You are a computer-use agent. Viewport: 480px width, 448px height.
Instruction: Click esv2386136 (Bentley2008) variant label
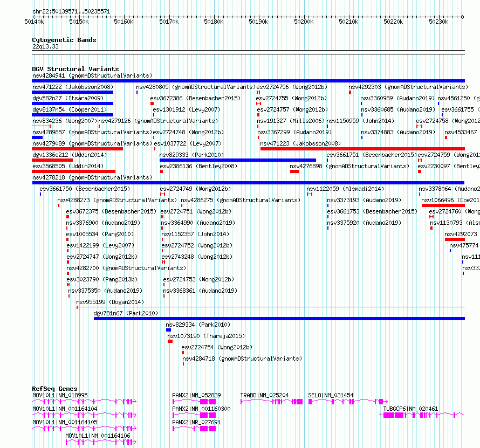coord(198,166)
